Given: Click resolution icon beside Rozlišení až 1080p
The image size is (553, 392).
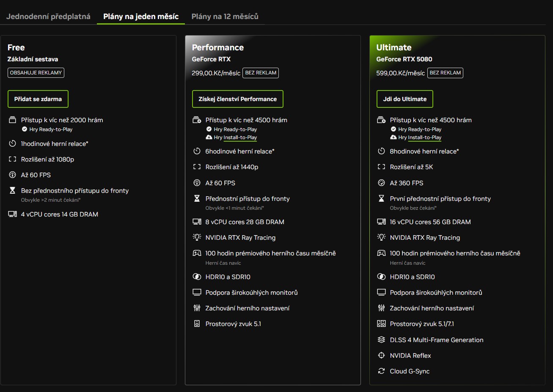Looking at the screenshot, I should pyautogui.click(x=12, y=159).
